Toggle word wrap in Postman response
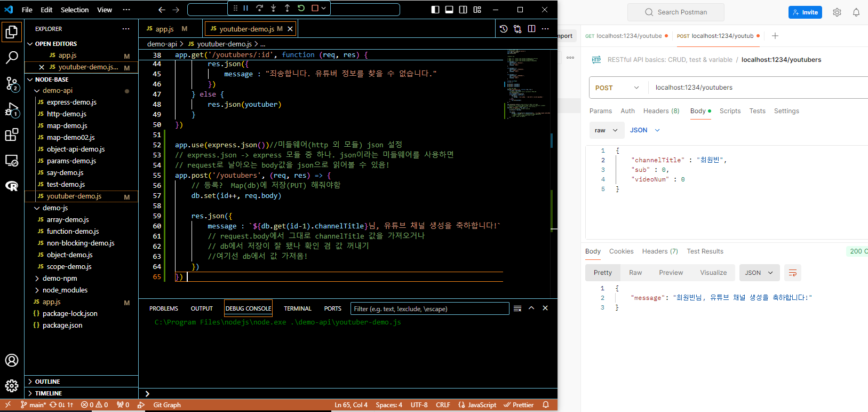This screenshot has height=412, width=868. [x=793, y=273]
